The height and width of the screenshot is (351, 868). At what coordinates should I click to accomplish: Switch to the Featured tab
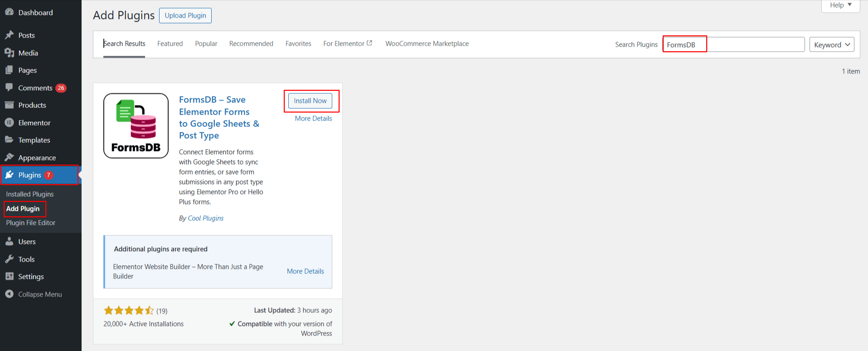point(170,44)
